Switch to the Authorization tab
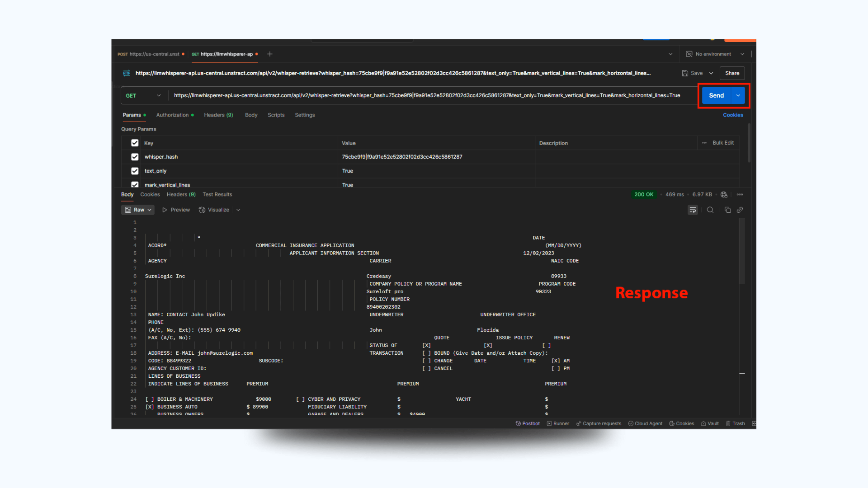 (173, 115)
